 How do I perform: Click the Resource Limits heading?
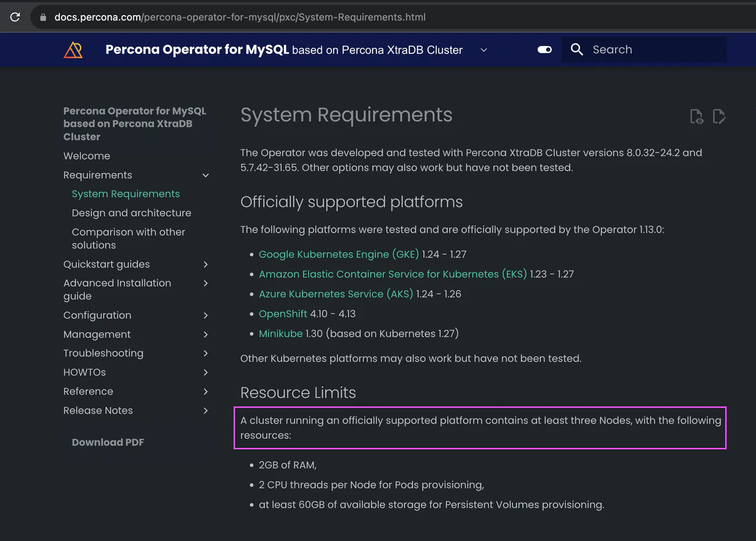298,393
